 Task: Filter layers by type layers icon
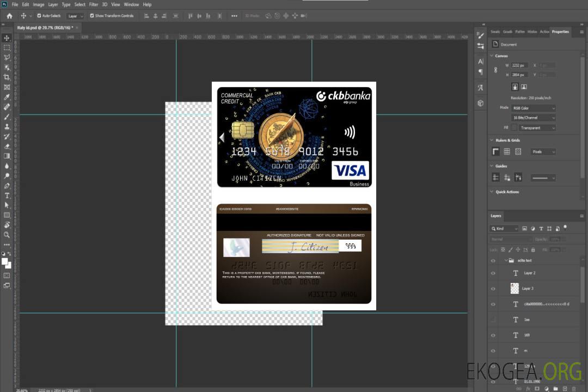coord(541,229)
